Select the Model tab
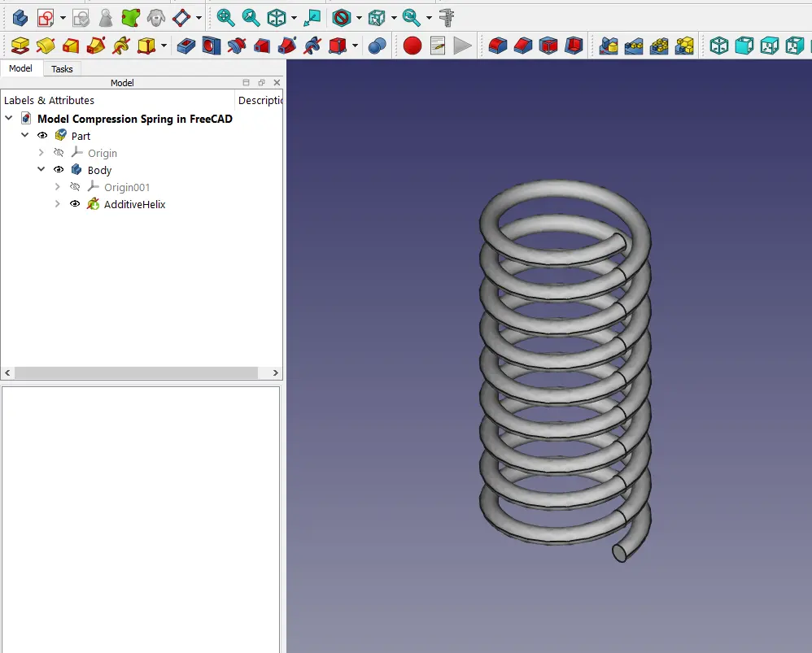Viewport: 812px width, 653px height. 20,69
